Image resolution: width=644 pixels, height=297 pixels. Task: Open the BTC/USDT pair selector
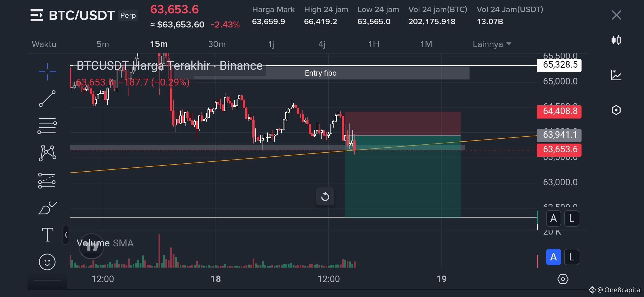[x=82, y=15]
